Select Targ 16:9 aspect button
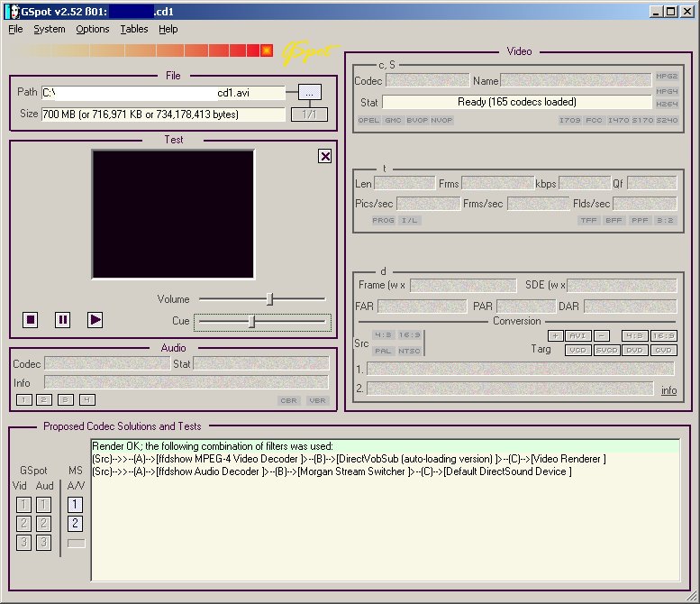 pos(664,336)
